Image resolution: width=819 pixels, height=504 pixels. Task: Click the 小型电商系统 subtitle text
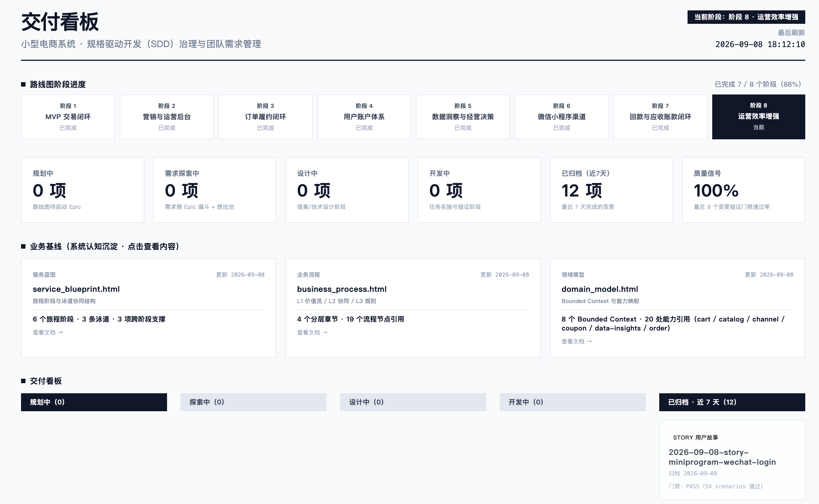click(141, 44)
